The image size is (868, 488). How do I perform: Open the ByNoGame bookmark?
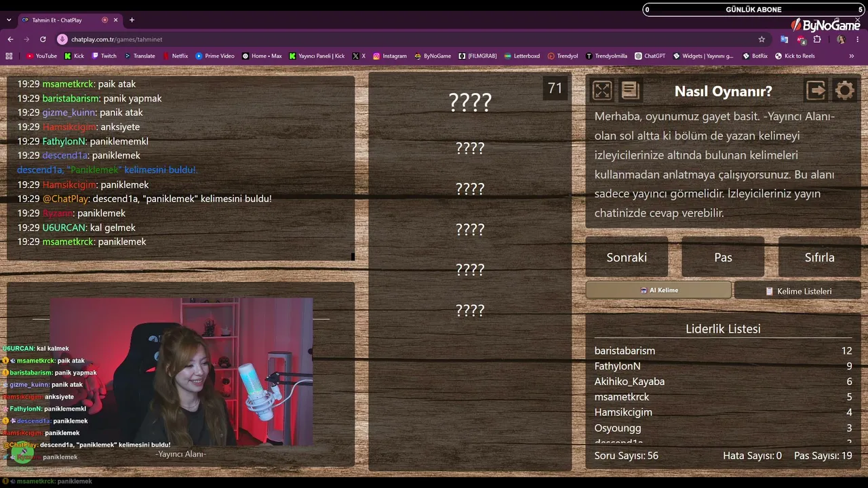pos(432,56)
